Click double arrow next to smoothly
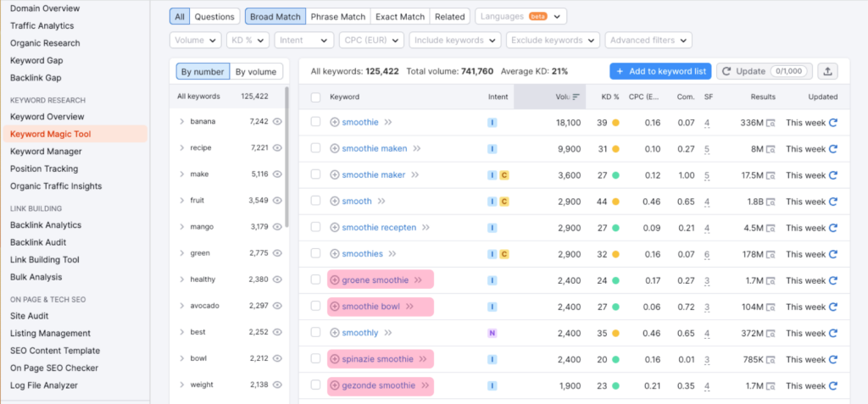Viewport: 868px width, 404px height. click(388, 333)
